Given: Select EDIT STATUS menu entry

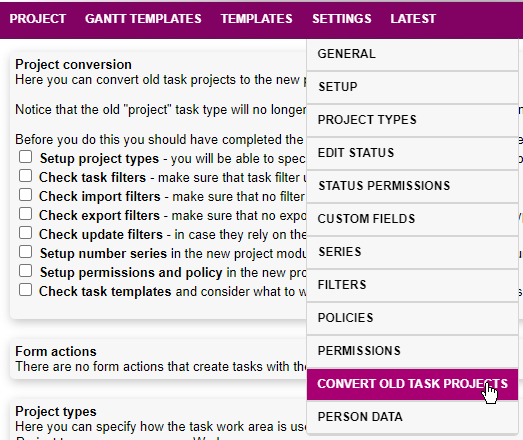Looking at the screenshot, I should 412,153.
